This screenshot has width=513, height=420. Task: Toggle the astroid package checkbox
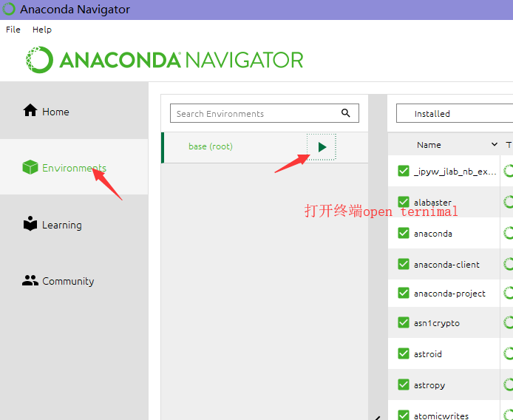pyautogui.click(x=404, y=353)
